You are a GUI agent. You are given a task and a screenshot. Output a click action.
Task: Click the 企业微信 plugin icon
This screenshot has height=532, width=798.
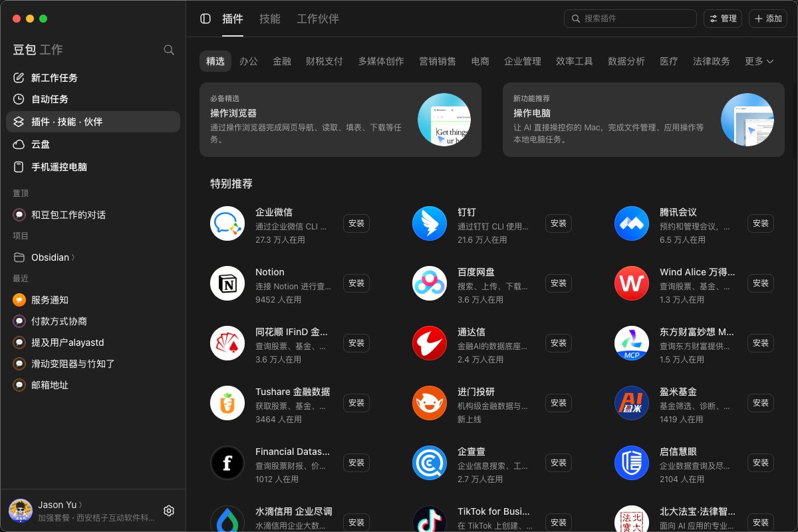[x=227, y=223]
